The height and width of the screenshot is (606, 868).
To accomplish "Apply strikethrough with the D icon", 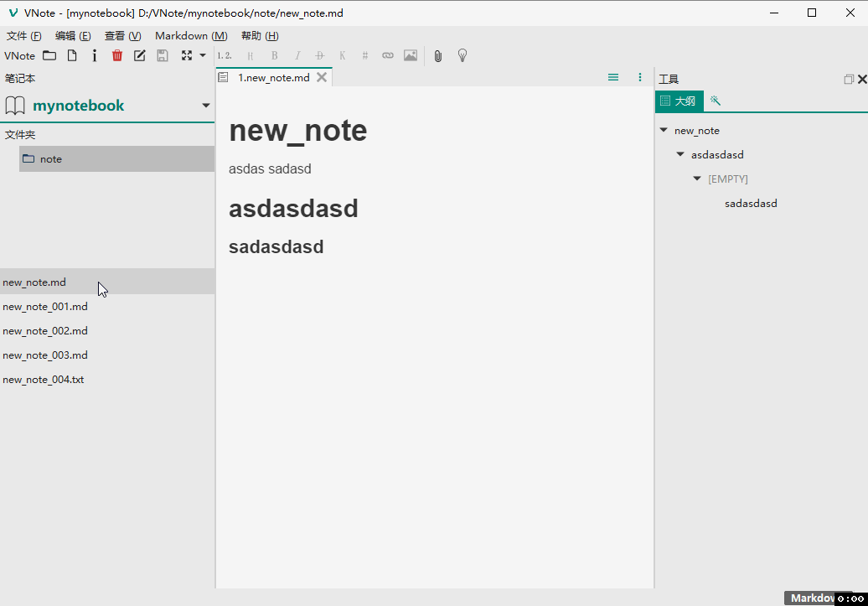I will pos(320,55).
